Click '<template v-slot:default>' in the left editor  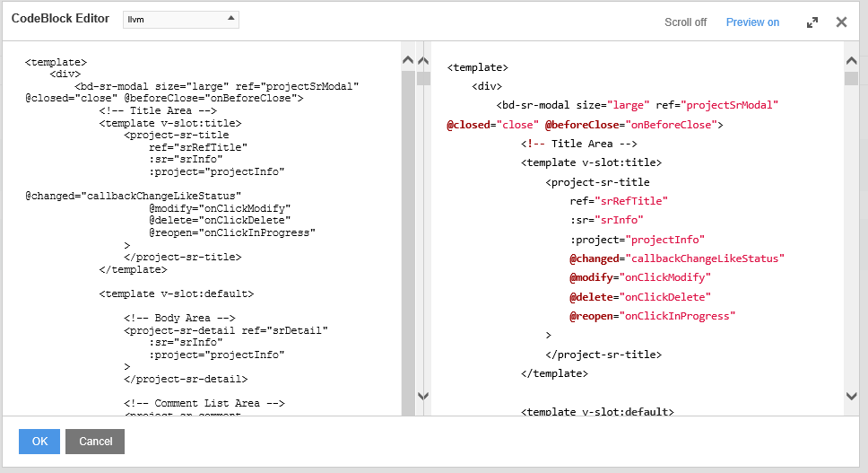(177, 293)
